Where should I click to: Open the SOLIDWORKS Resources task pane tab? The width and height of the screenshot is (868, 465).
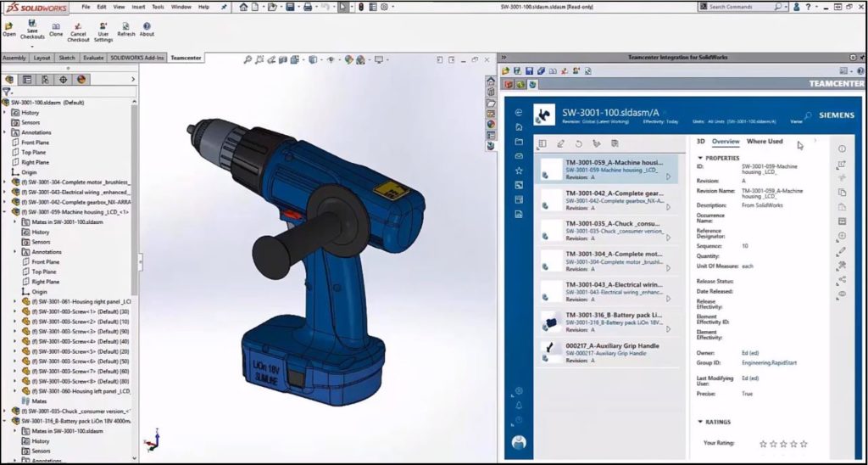point(491,81)
